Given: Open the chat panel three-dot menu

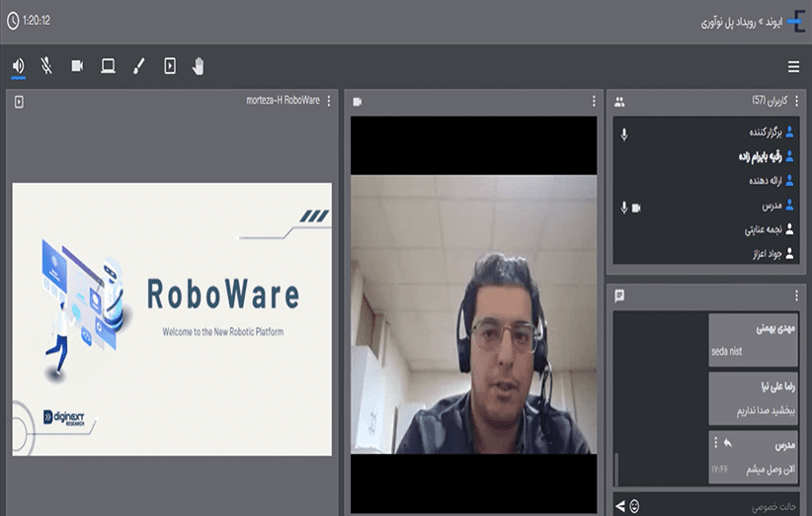Looking at the screenshot, I should [796, 295].
